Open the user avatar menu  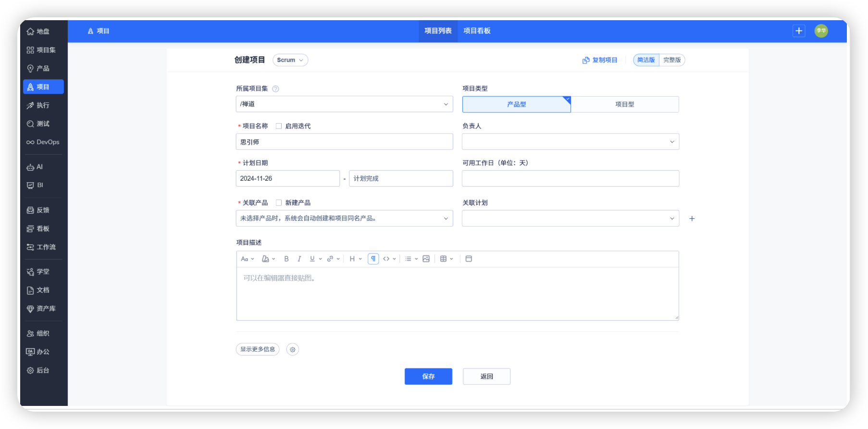pyautogui.click(x=821, y=31)
